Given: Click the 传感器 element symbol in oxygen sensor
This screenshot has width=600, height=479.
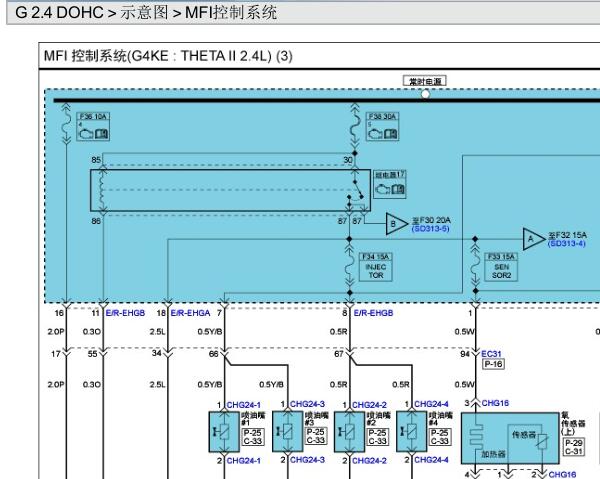Looking at the screenshot, I should tap(542, 443).
